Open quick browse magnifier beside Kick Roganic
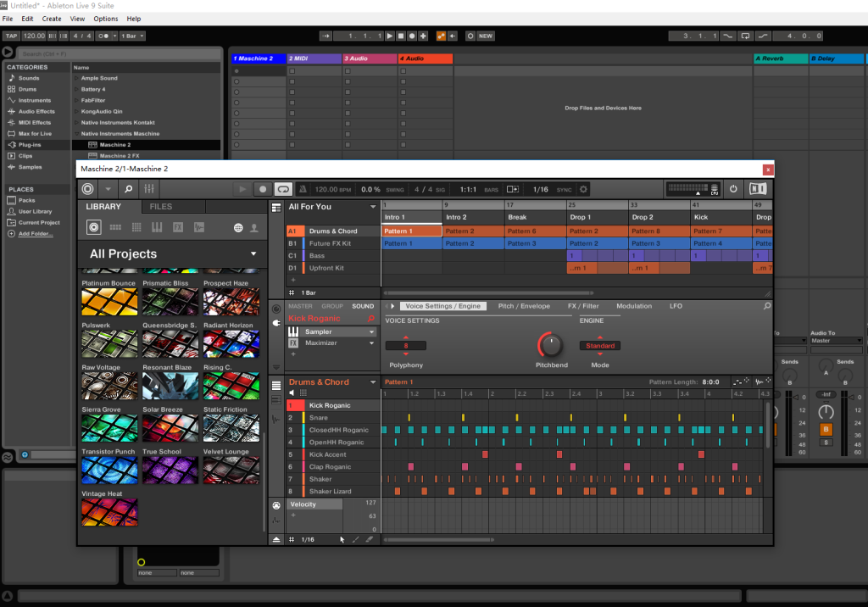The height and width of the screenshot is (607, 868). click(371, 319)
